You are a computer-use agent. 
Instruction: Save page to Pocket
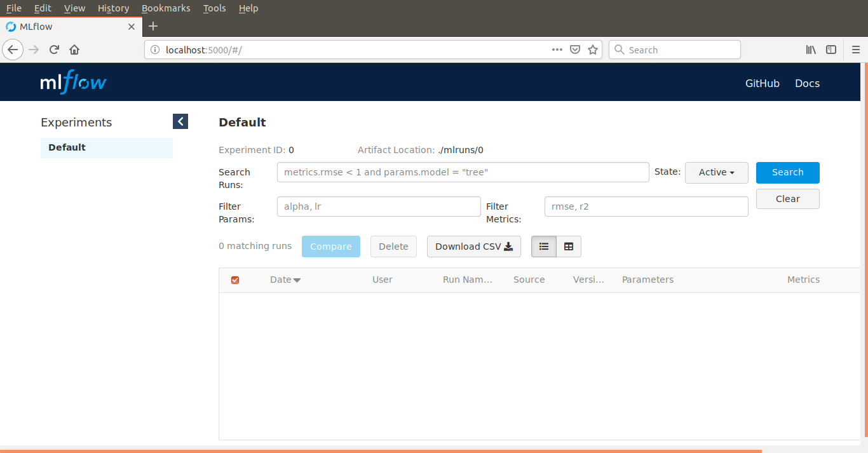(x=575, y=50)
